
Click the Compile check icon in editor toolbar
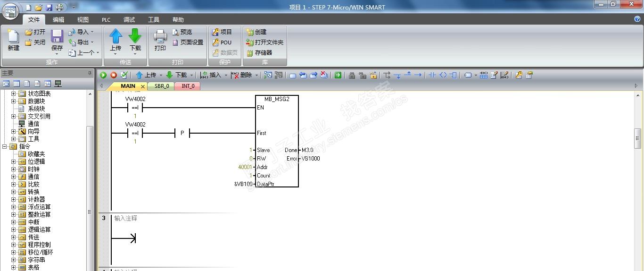124,75
